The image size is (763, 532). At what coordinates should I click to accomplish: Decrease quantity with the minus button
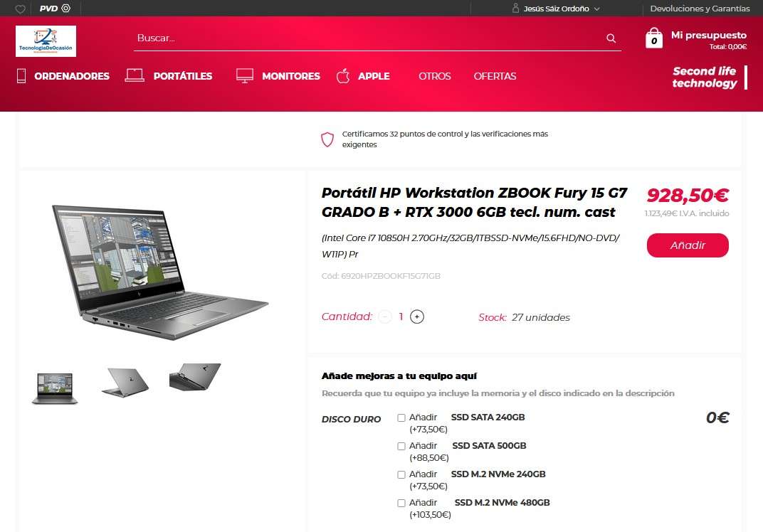(x=385, y=316)
